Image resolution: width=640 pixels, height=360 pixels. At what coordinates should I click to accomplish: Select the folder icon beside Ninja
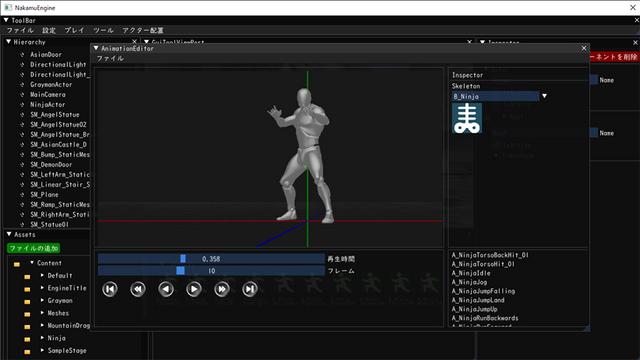27,339
